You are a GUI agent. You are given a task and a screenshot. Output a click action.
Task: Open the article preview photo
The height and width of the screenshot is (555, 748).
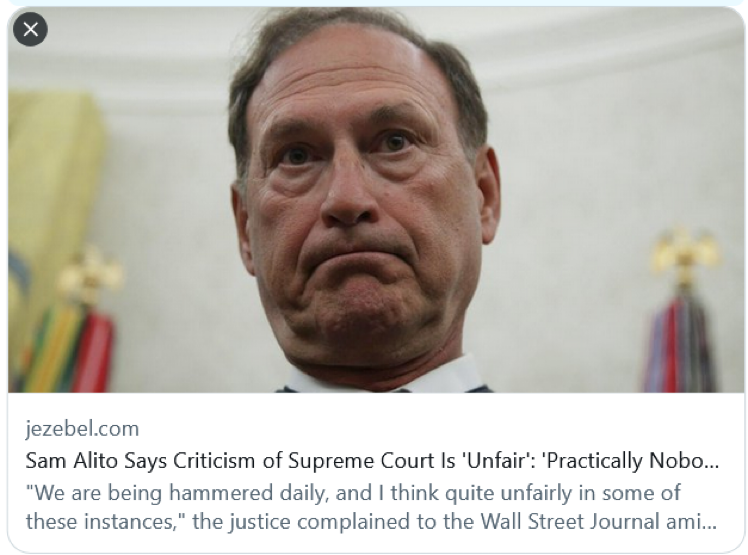374,200
